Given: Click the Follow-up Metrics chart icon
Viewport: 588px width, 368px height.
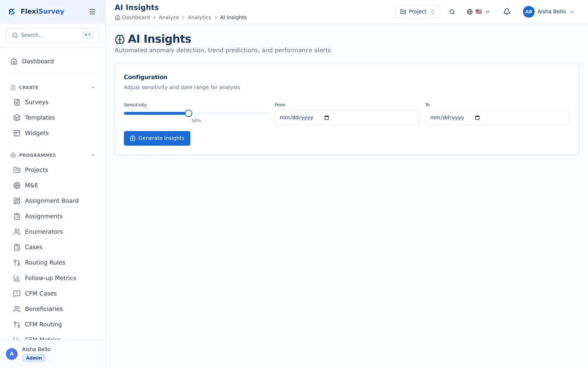Looking at the screenshot, I should pyautogui.click(x=17, y=278).
